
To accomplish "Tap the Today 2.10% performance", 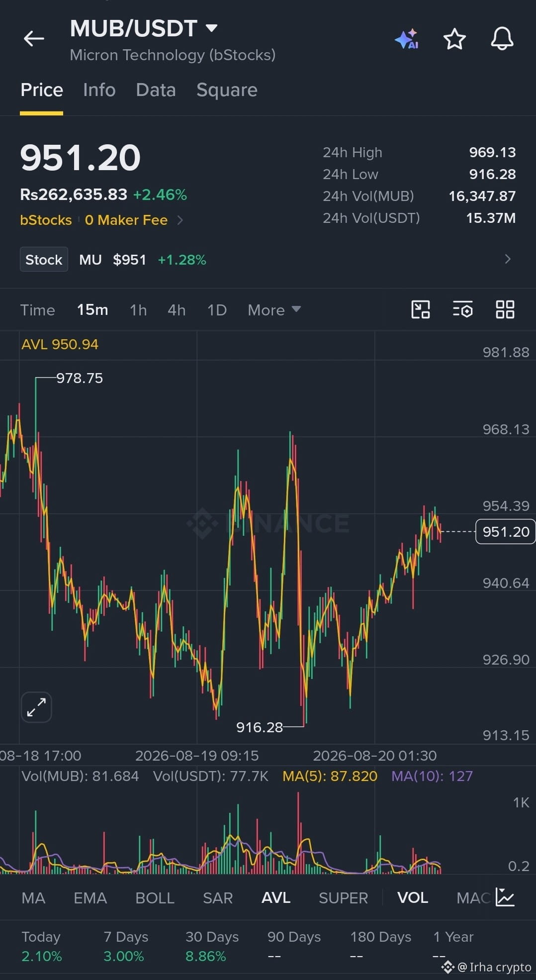I will (x=42, y=946).
